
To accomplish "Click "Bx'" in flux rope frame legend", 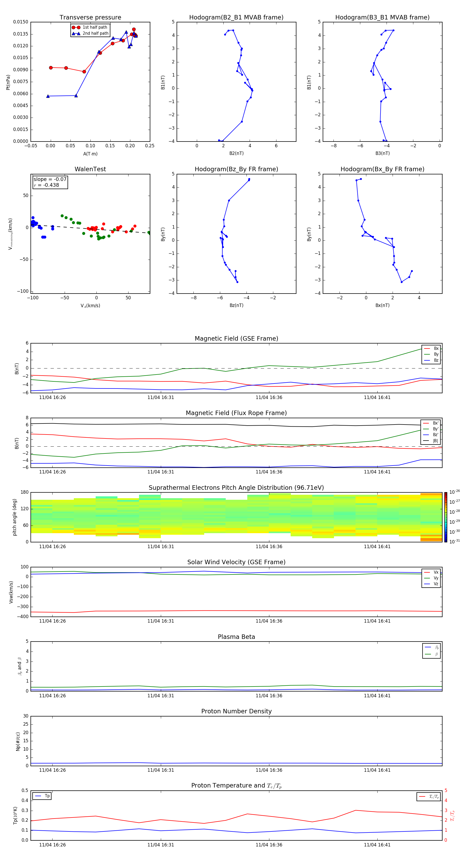I will (436, 423).
